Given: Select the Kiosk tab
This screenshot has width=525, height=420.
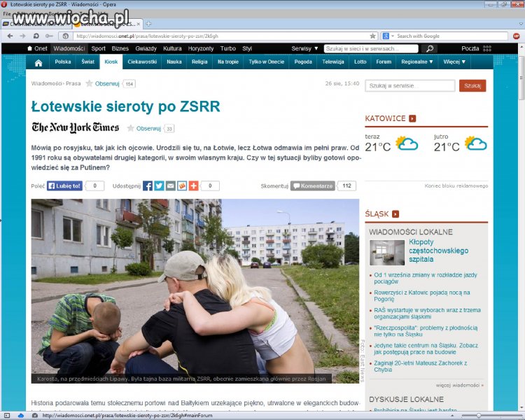Looking at the screenshot, I should [111, 62].
